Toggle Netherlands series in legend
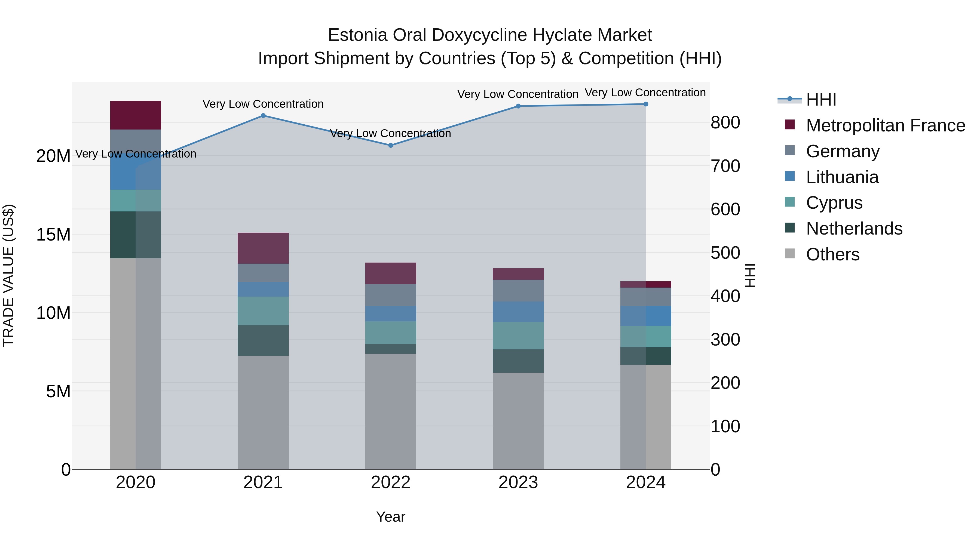Viewport: 980px width, 551px height. pos(843,228)
